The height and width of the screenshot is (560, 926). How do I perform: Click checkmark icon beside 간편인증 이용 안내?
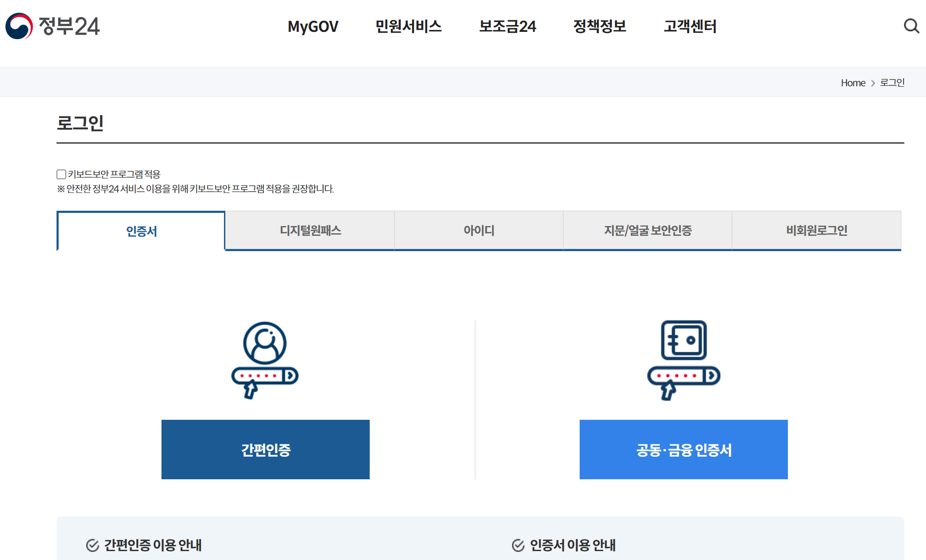[x=92, y=545]
